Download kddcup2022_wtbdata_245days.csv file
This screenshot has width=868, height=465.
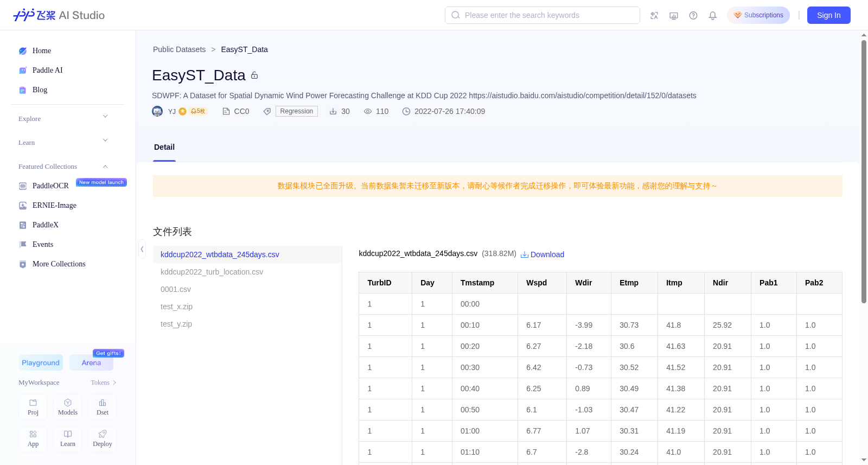coord(542,254)
